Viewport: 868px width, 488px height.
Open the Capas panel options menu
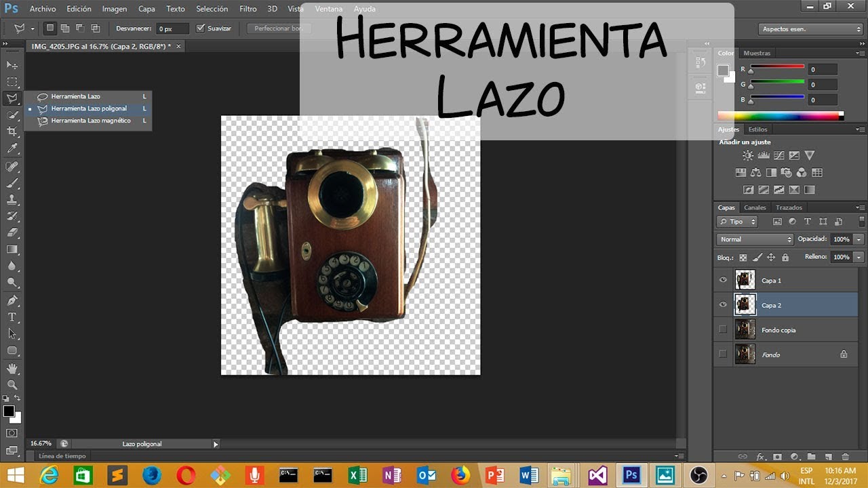coord(861,207)
